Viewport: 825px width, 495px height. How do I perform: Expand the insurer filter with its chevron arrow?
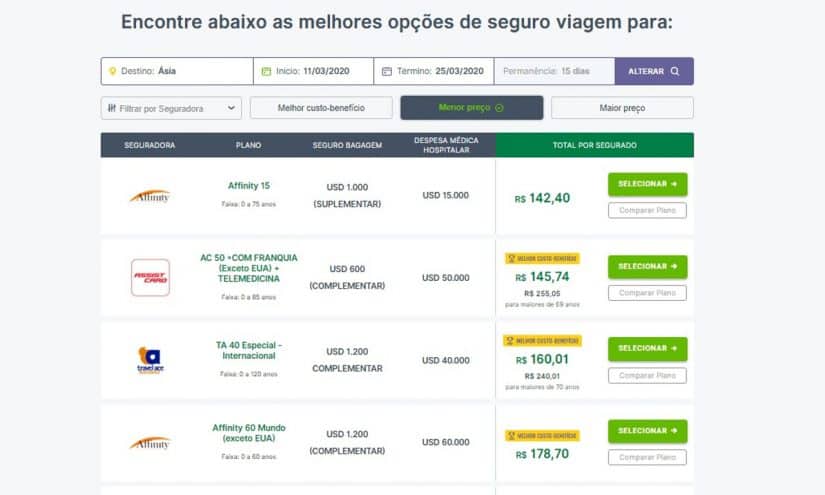pyautogui.click(x=231, y=108)
